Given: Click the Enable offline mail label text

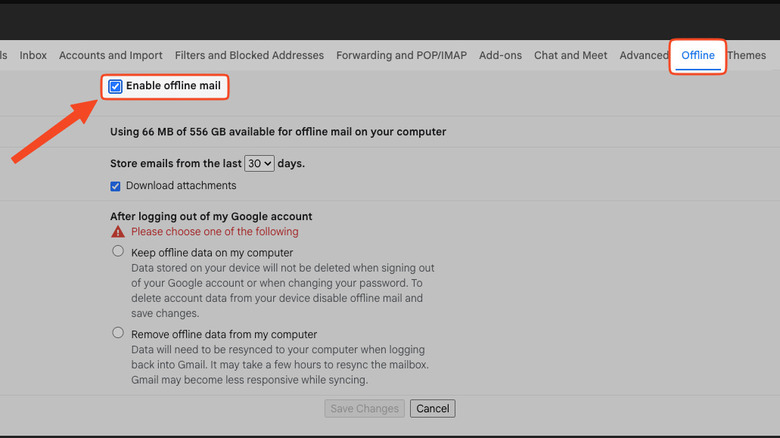Looking at the screenshot, I should pos(173,87).
